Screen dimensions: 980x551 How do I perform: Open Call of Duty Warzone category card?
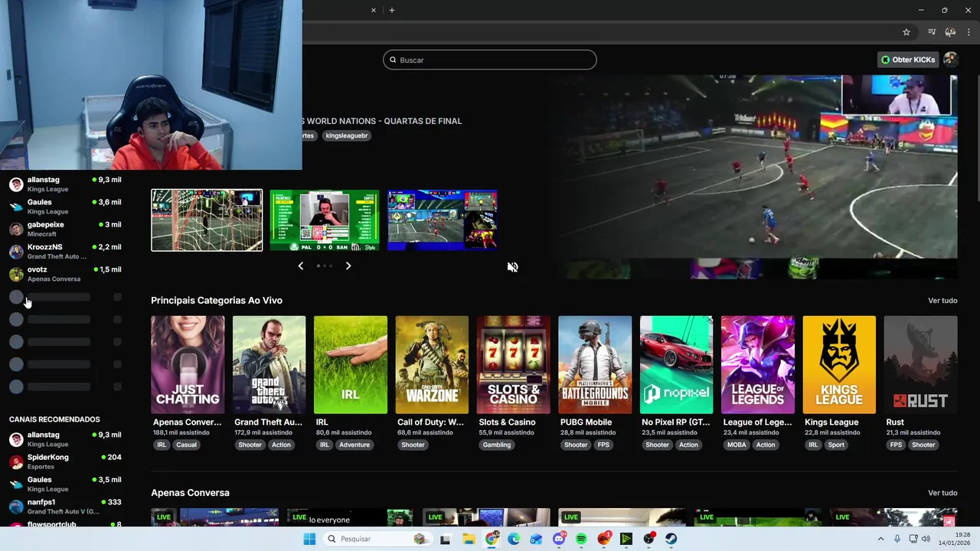tap(432, 364)
